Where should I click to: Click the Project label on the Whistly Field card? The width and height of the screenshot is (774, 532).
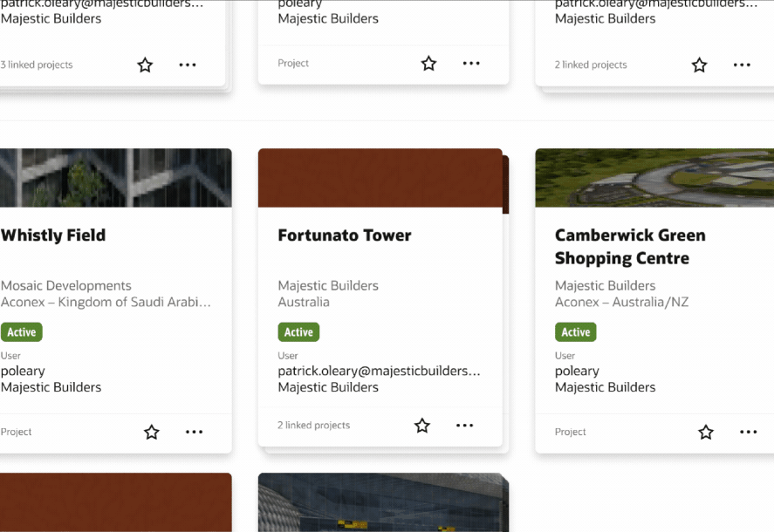pos(16,432)
